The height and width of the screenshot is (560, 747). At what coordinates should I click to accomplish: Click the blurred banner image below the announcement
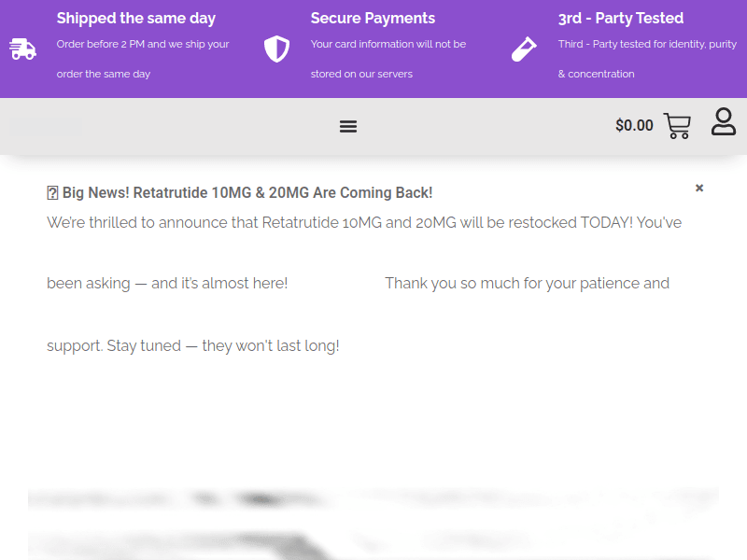pyautogui.click(x=373, y=525)
